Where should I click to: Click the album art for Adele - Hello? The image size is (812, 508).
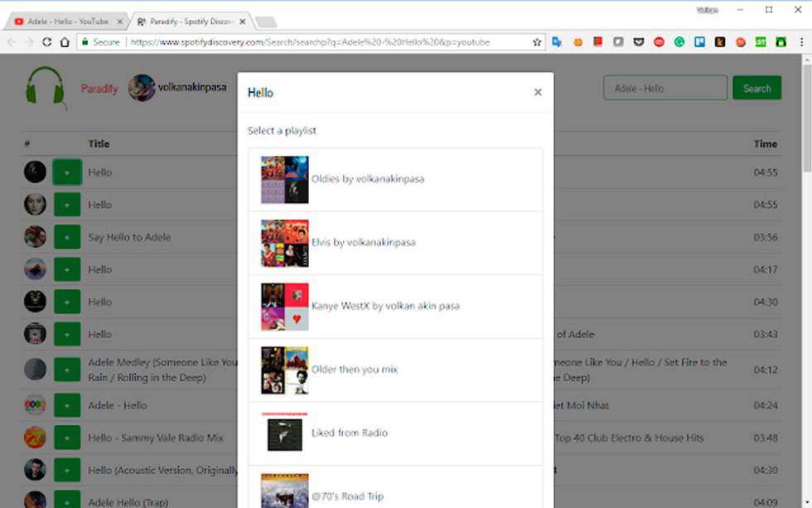coord(35,405)
